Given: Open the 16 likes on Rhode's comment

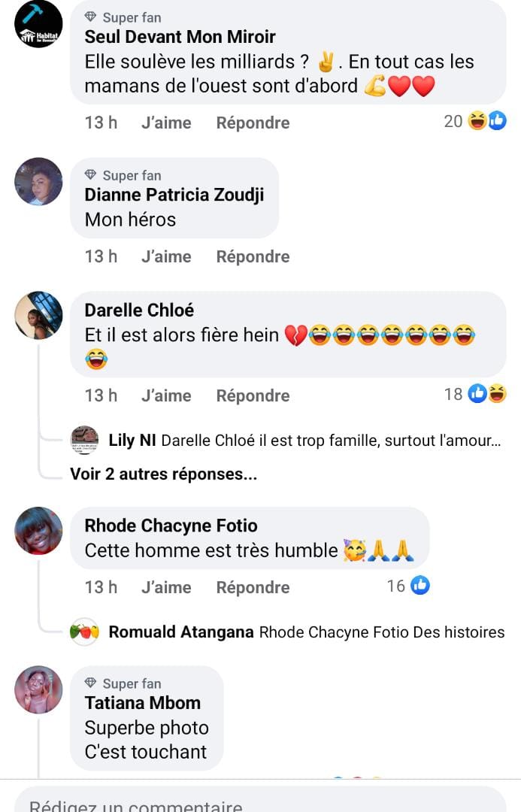Looking at the screenshot, I should (x=408, y=586).
